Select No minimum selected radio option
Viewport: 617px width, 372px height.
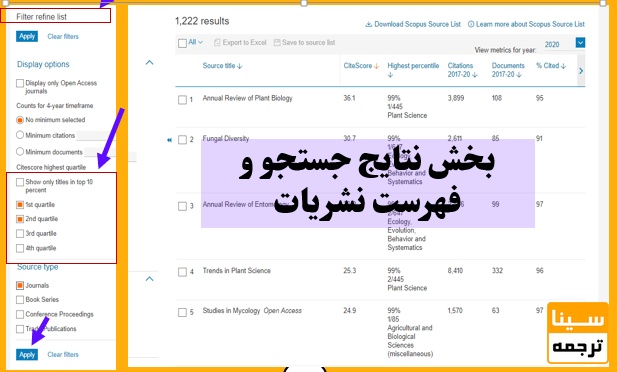(x=20, y=120)
